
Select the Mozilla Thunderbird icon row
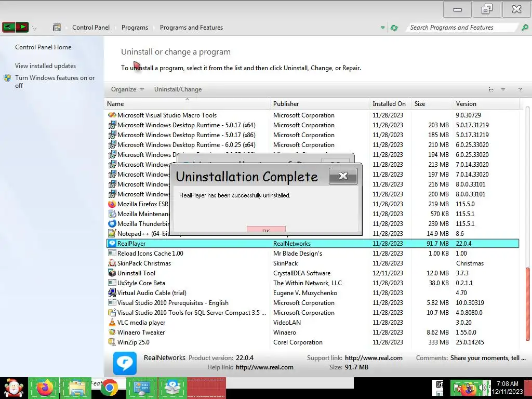point(112,223)
